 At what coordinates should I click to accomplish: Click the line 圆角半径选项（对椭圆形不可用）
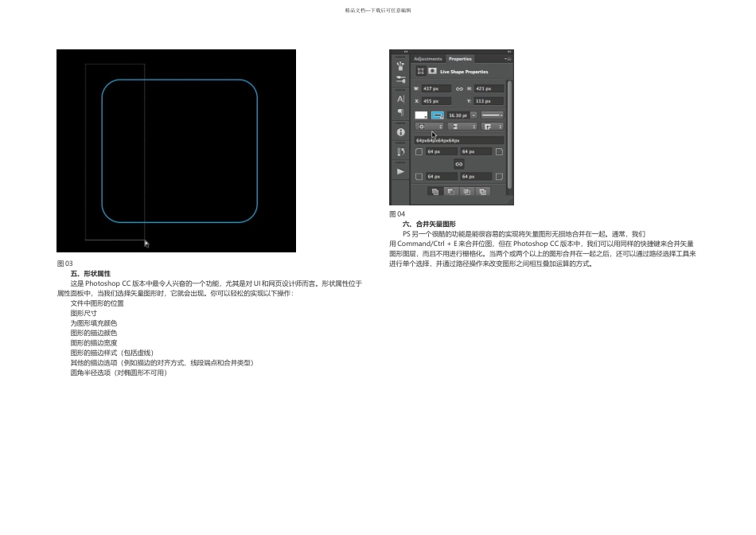(x=119, y=373)
